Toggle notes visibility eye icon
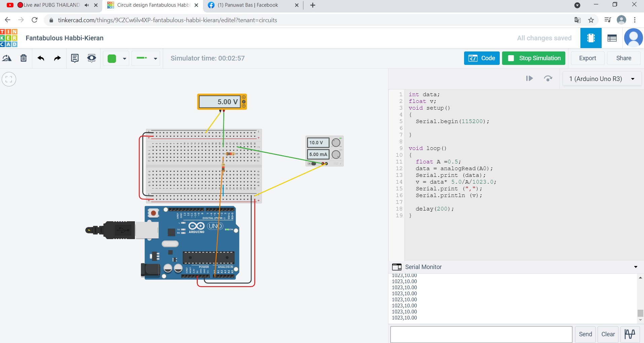 tap(91, 58)
